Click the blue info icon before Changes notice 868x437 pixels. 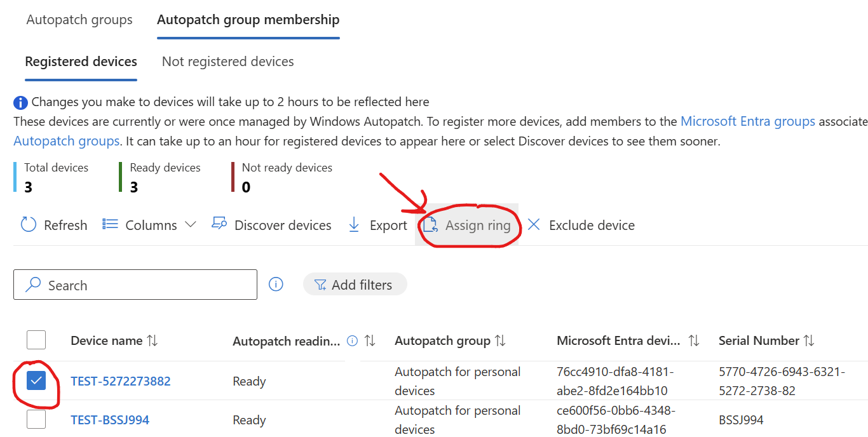(20, 102)
